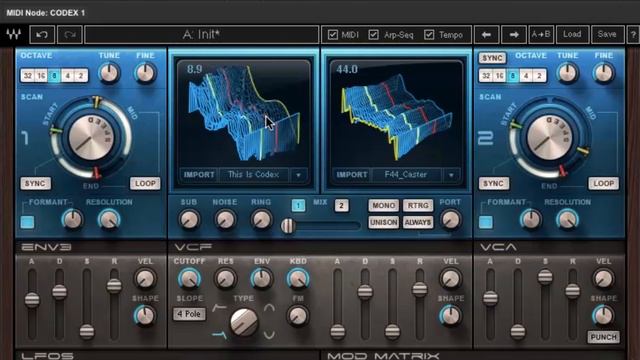Click oscillator 1 RESOLUTION knob

[x=109, y=220]
